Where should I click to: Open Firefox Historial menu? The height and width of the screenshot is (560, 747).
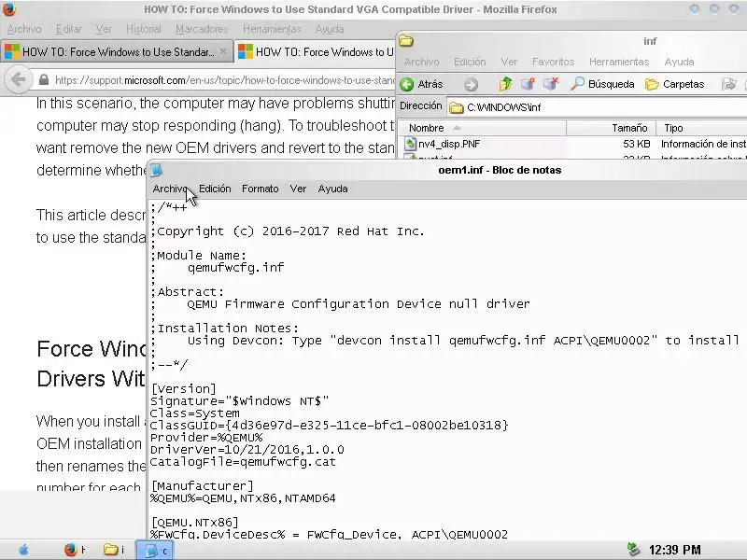(144, 29)
